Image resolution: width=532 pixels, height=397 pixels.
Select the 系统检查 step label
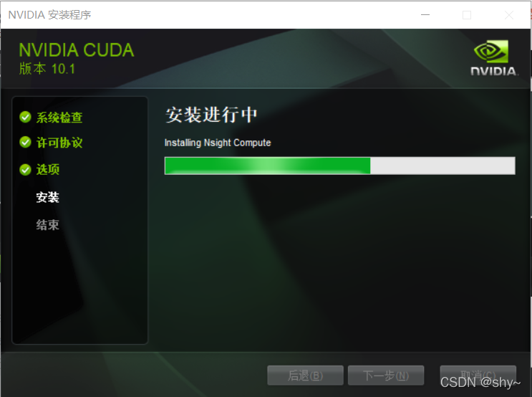(59, 117)
